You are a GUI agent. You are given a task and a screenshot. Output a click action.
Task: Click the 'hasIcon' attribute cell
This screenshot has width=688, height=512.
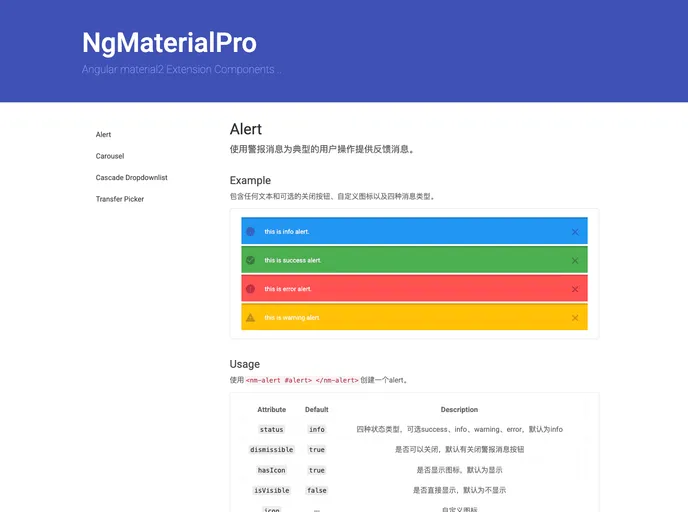point(272,470)
